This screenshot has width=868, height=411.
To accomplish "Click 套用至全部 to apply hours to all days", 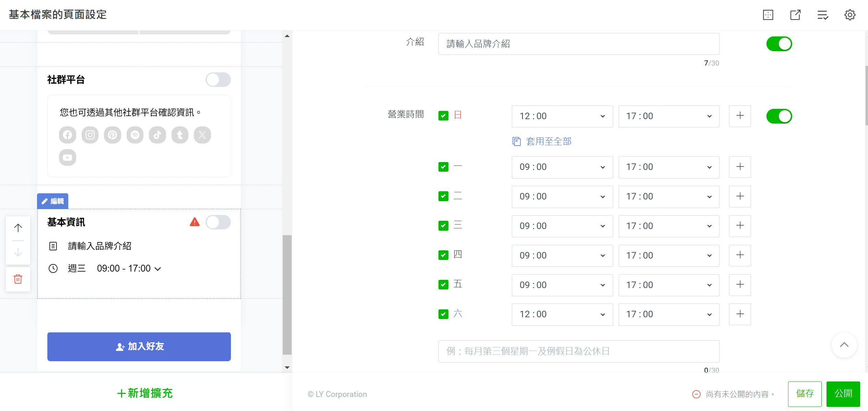I will point(549,141).
